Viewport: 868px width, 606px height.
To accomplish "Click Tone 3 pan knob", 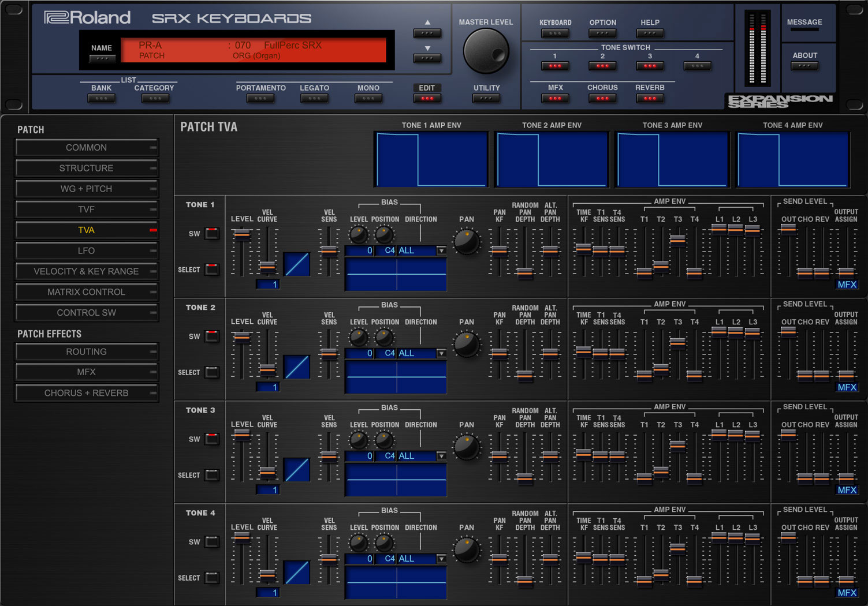I will tap(466, 447).
